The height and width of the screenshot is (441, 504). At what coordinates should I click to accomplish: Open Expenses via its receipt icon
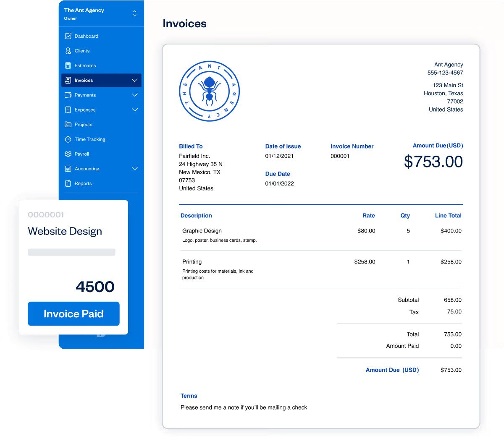(68, 110)
